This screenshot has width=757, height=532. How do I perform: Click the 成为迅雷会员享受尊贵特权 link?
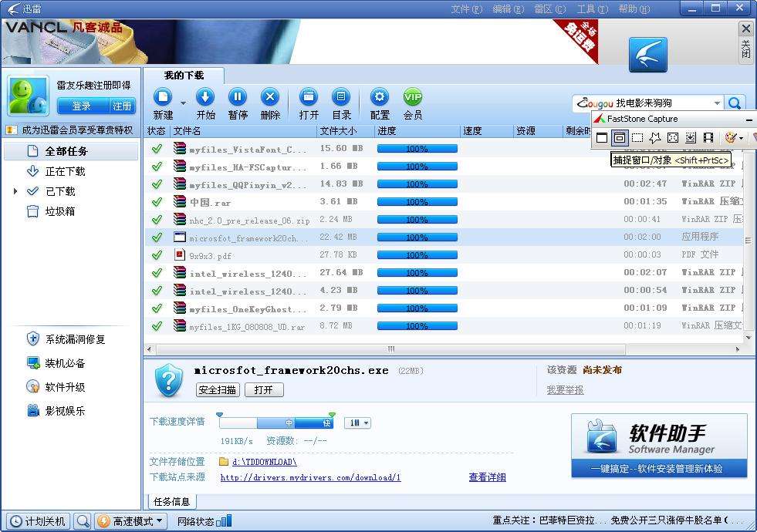[x=76, y=130]
